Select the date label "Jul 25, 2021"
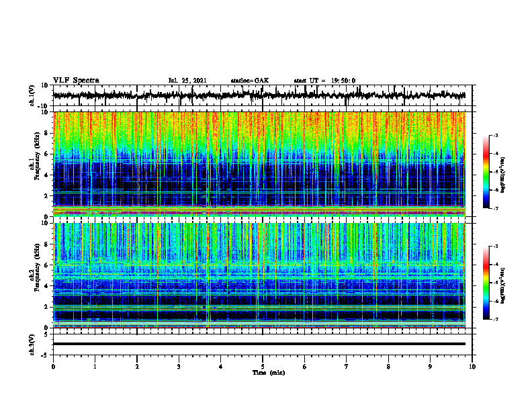Viewport: 532px width, 411px height. [x=187, y=81]
